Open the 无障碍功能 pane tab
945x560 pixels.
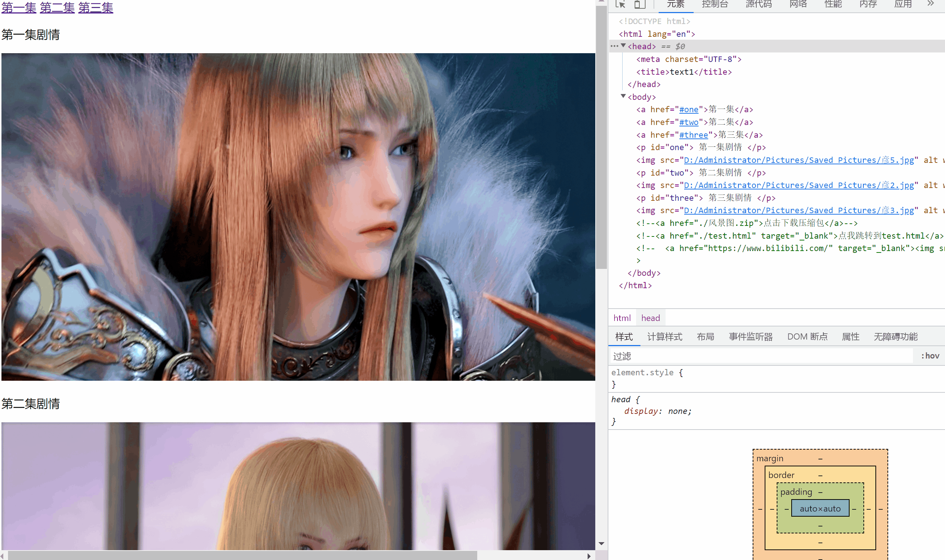pos(895,337)
